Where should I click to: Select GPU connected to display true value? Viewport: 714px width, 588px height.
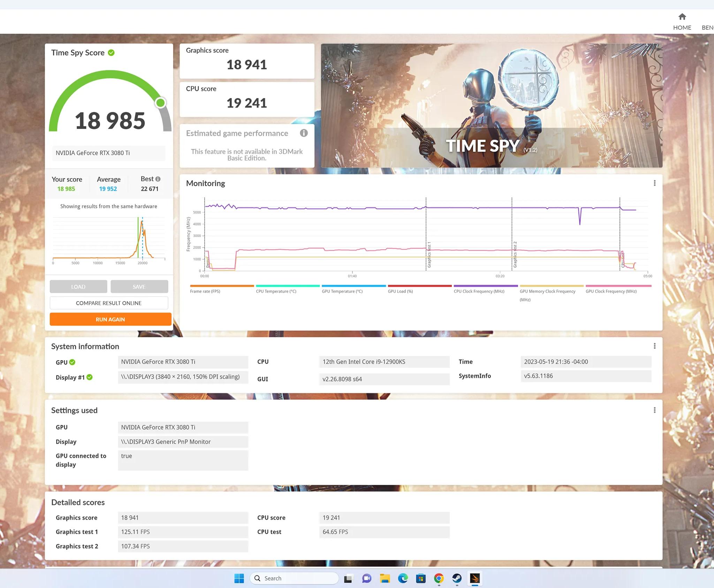[x=183, y=460]
